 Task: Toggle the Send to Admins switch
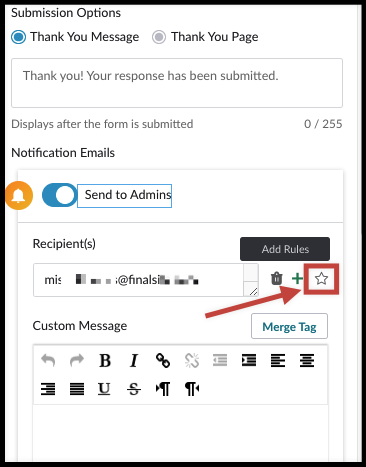[59, 195]
